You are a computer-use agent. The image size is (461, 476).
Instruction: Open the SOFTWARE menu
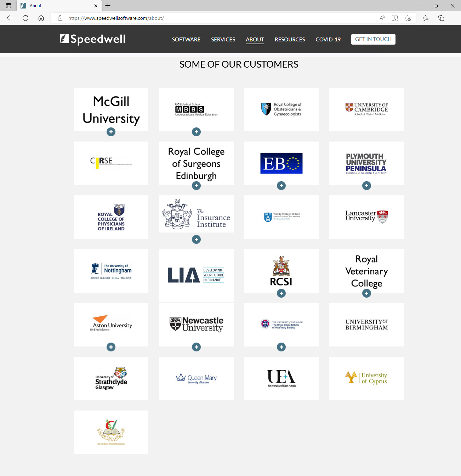tap(186, 39)
